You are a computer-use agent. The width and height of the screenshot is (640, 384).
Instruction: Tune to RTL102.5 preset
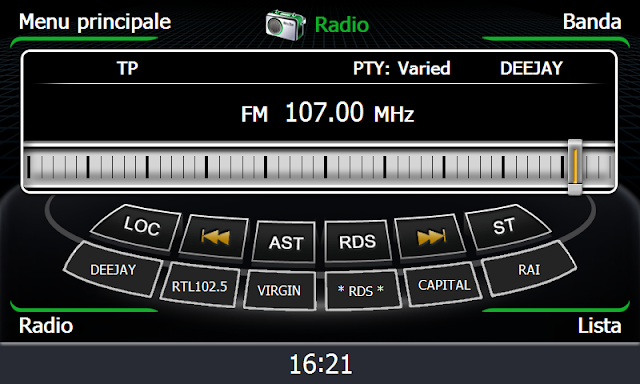point(200,286)
